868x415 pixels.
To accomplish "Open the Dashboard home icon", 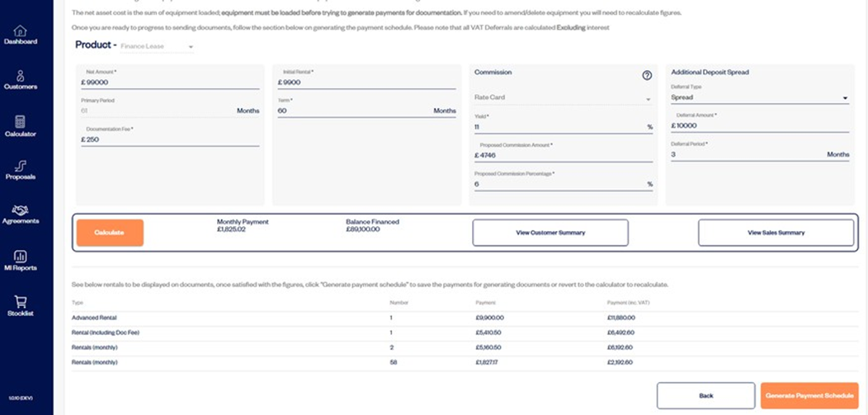I will (20, 31).
